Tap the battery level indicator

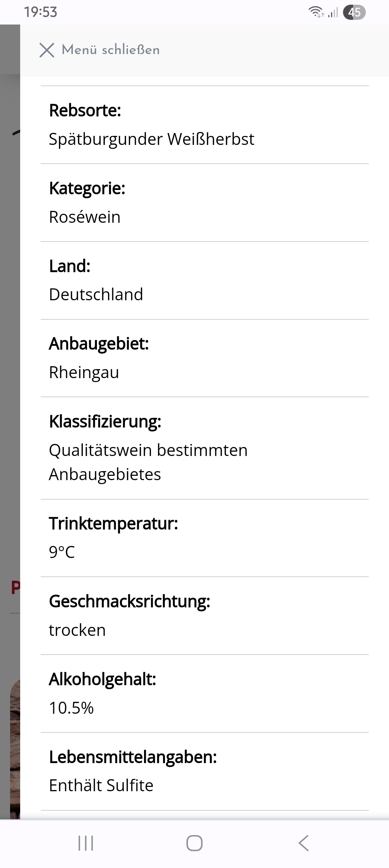pyautogui.click(x=354, y=12)
